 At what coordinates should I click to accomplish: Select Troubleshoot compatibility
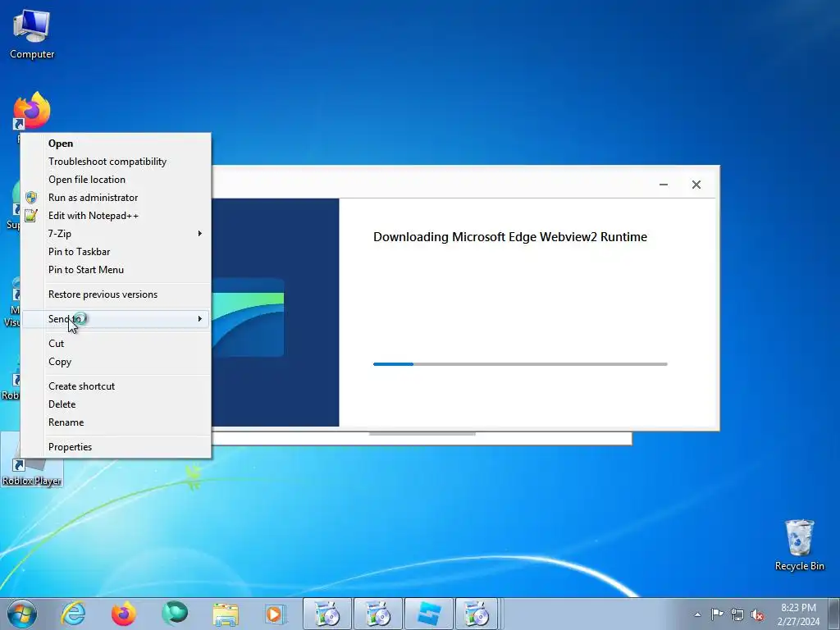[116, 162]
